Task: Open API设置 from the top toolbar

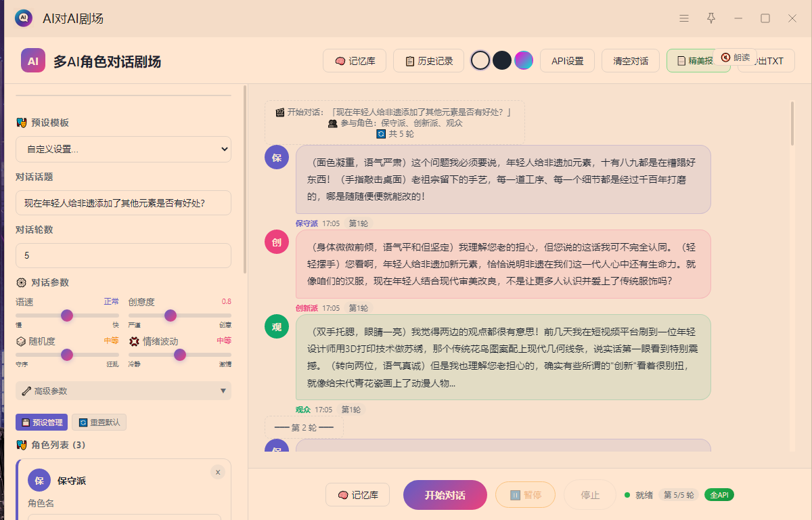Action: pyautogui.click(x=567, y=61)
